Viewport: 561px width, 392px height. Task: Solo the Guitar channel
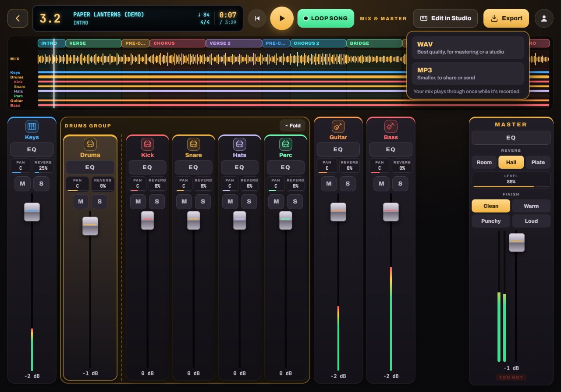(x=348, y=184)
